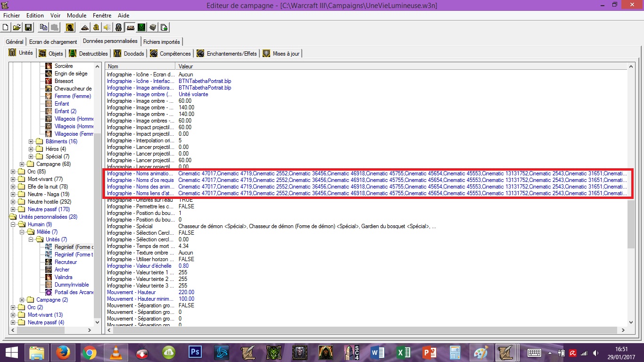Open the AI Editor green face icon
644x362 pixels.
(141, 27)
